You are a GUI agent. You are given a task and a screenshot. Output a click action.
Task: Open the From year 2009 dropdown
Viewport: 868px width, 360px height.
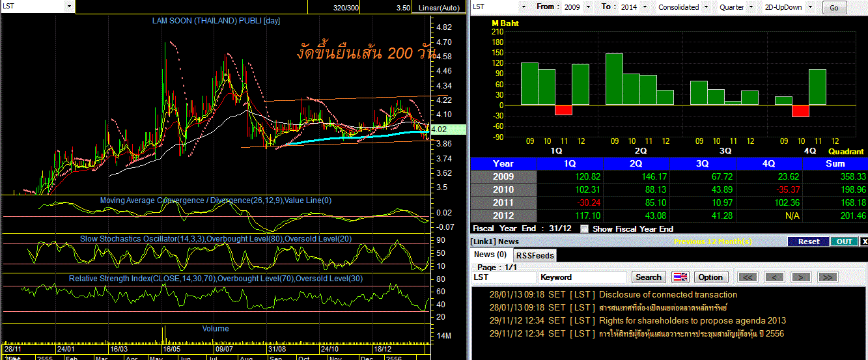pyautogui.click(x=588, y=7)
